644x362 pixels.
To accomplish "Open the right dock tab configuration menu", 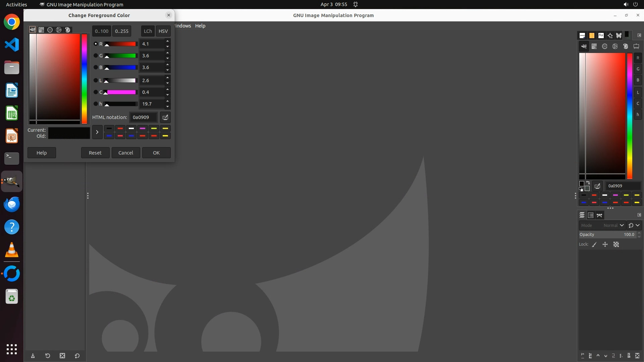I will pyautogui.click(x=639, y=36).
